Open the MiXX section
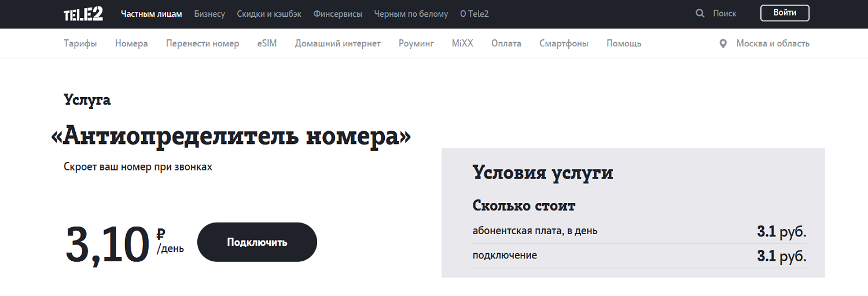 [x=462, y=43]
